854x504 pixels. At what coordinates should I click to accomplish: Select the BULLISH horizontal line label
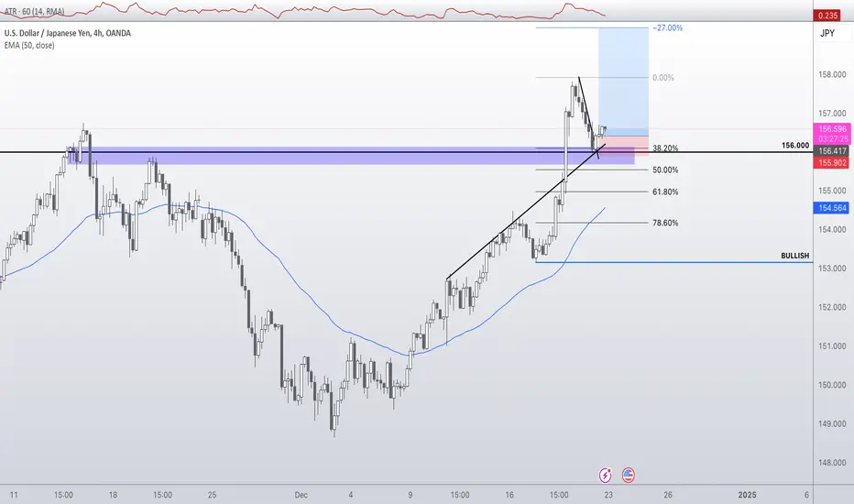795,256
